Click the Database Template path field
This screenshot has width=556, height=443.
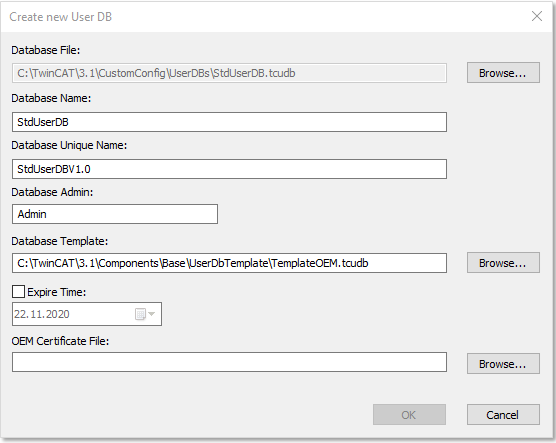pos(229,263)
